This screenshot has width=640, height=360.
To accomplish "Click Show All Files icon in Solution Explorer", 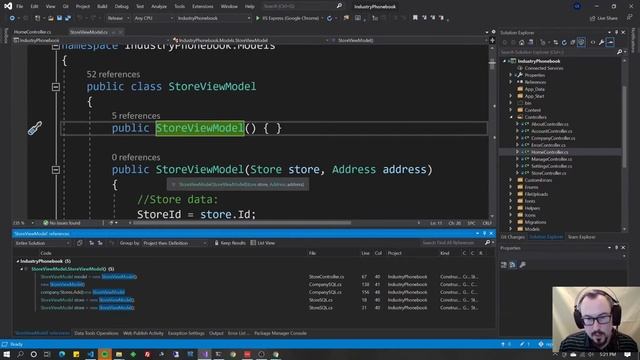I will [x=581, y=42].
